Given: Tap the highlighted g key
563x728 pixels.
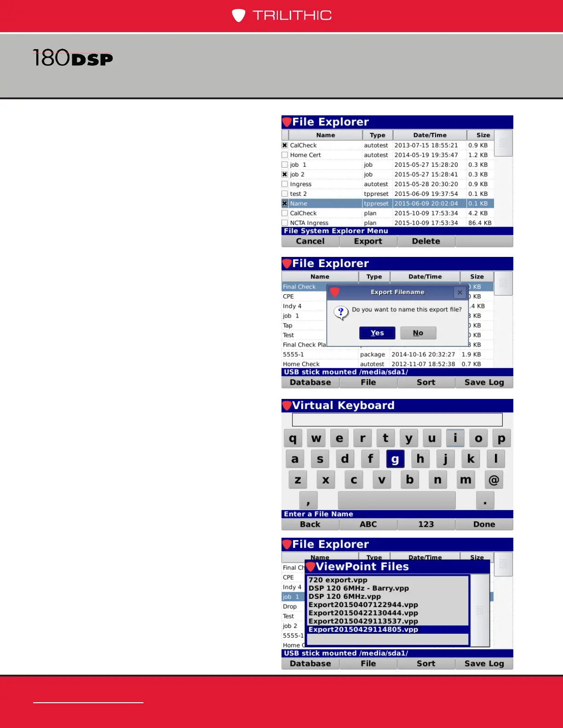Looking at the screenshot, I should [x=395, y=459].
